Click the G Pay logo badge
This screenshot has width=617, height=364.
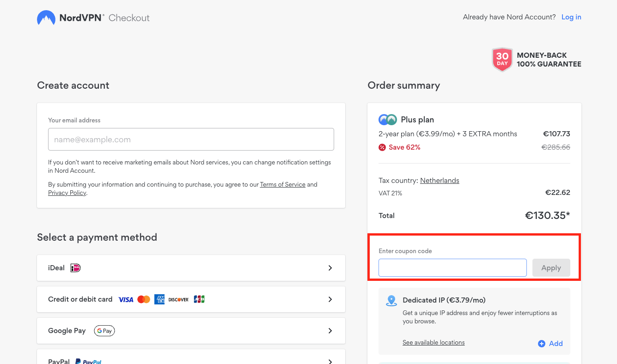[104, 331]
